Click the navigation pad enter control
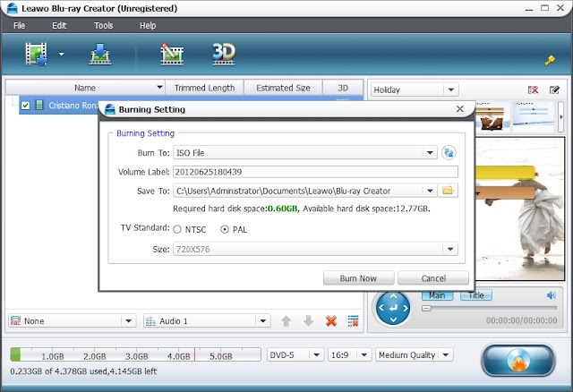The image size is (573, 392). click(x=393, y=308)
